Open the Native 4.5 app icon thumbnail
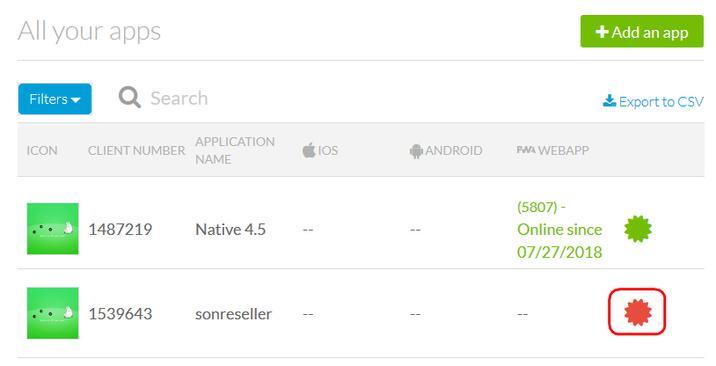The height and width of the screenshot is (366, 716). [x=53, y=229]
